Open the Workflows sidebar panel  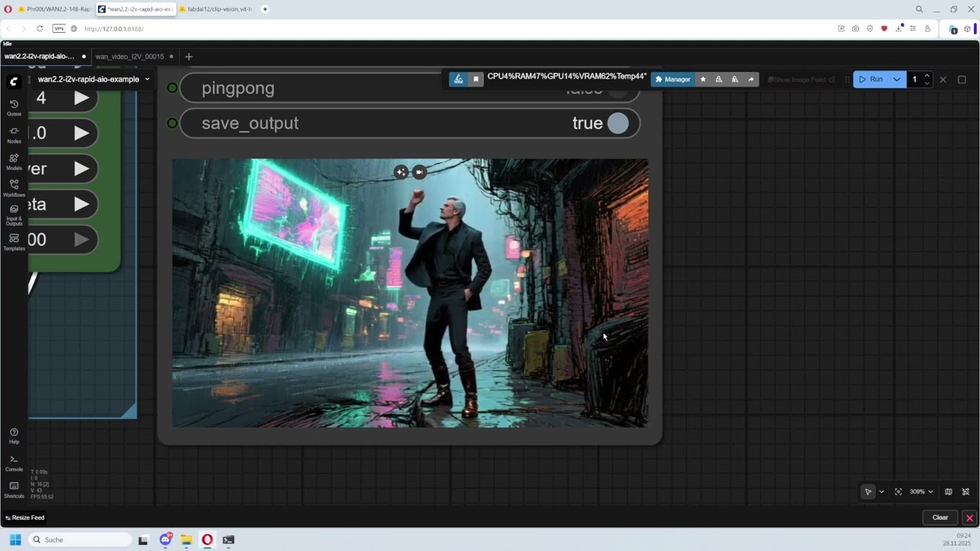14,188
